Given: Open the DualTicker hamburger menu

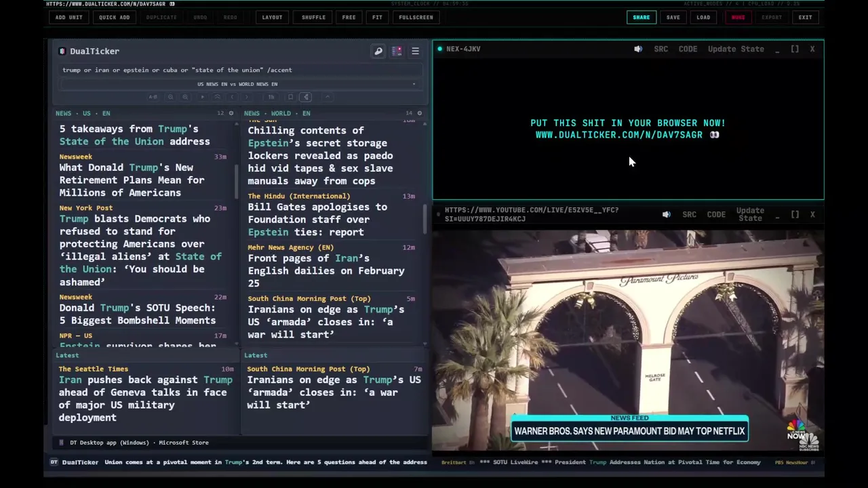Looking at the screenshot, I should point(415,51).
